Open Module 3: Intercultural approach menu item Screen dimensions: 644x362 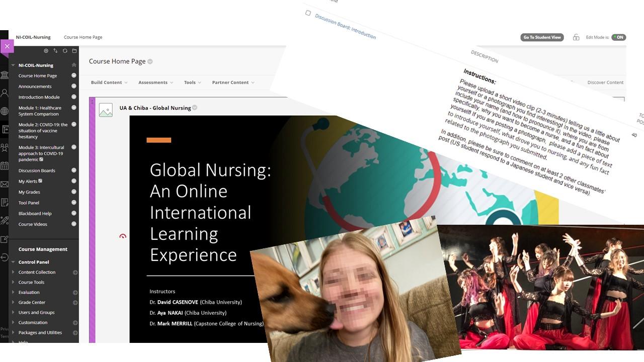point(41,153)
